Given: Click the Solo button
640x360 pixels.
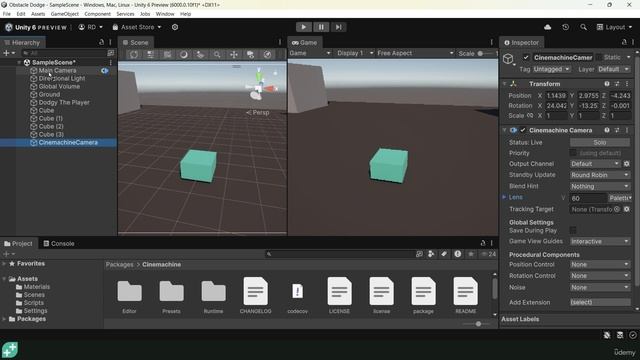Looking at the screenshot, I should 600,142.
